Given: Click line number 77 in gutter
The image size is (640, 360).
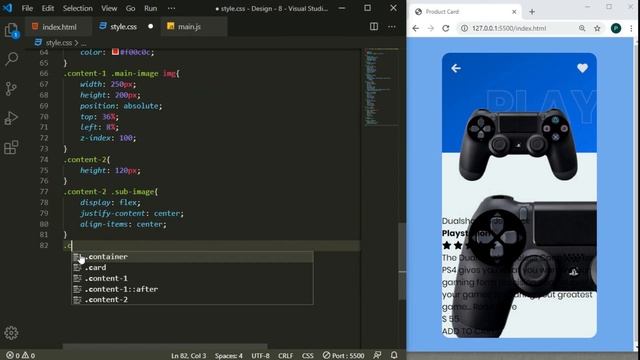Looking at the screenshot, I should [x=44, y=192].
